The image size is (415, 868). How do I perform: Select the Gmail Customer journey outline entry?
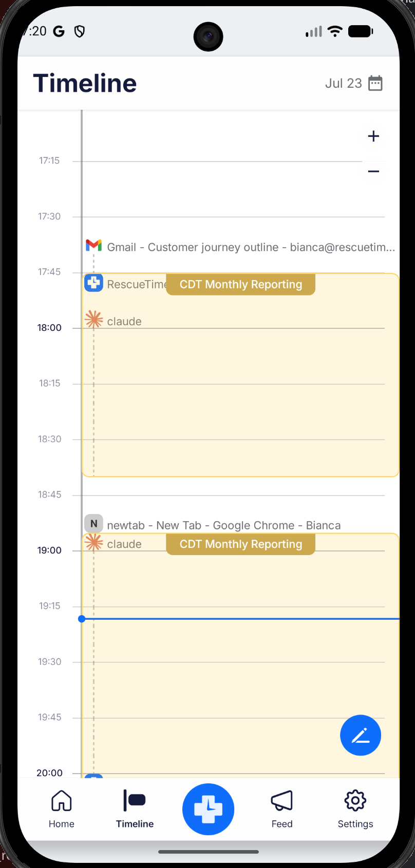point(251,247)
